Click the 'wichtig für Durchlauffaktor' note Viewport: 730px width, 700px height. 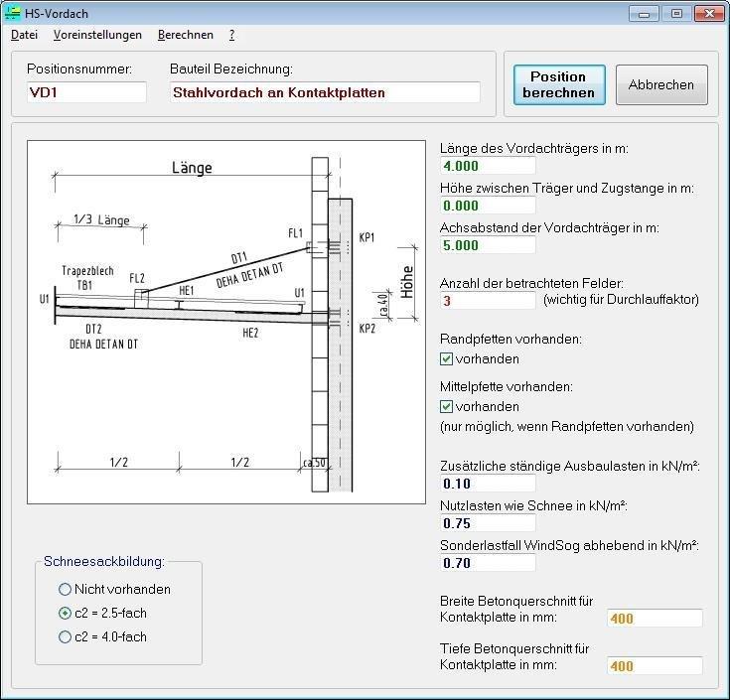[621, 299]
